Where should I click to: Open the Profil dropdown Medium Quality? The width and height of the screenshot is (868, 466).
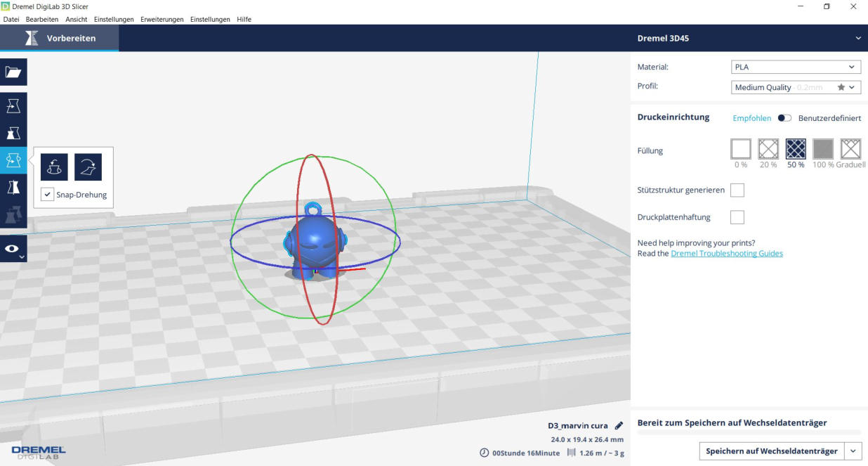[x=796, y=87]
